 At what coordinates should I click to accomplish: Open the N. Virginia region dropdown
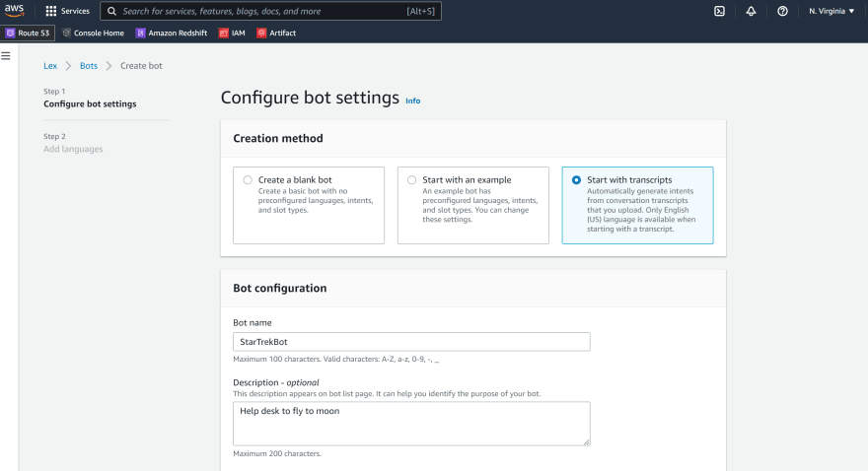click(832, 11)
